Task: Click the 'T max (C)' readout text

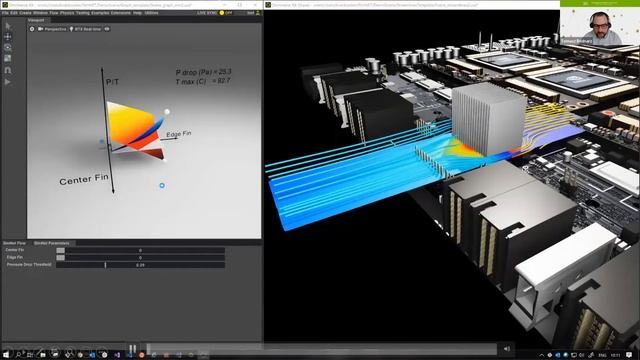Action: [203, 81]
